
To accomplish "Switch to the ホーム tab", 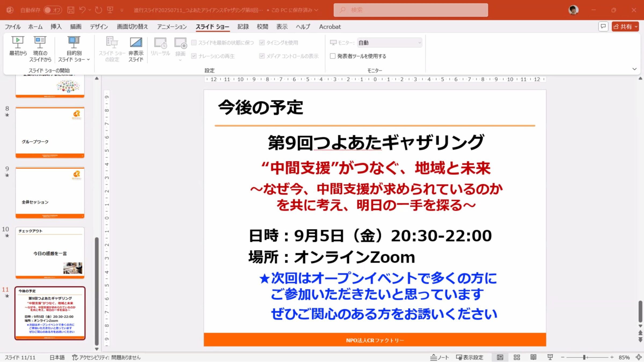I will coord(35,27).
